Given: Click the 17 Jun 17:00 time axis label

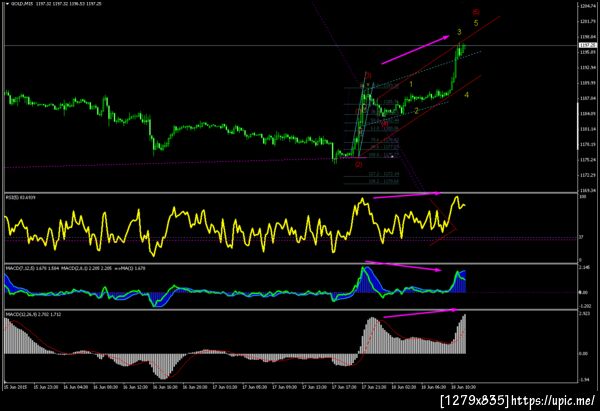Looking at the screenshot, I should point(344,387).
